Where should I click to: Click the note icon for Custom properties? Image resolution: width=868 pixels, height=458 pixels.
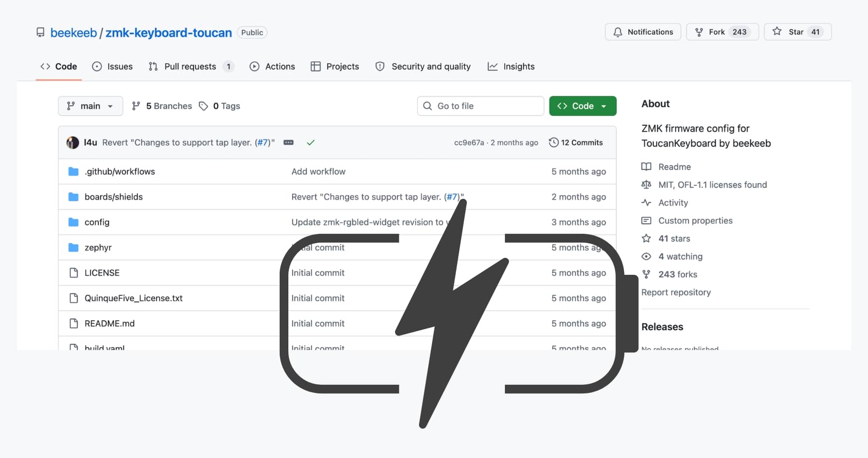pyautogui.click(x=646, y=221)
